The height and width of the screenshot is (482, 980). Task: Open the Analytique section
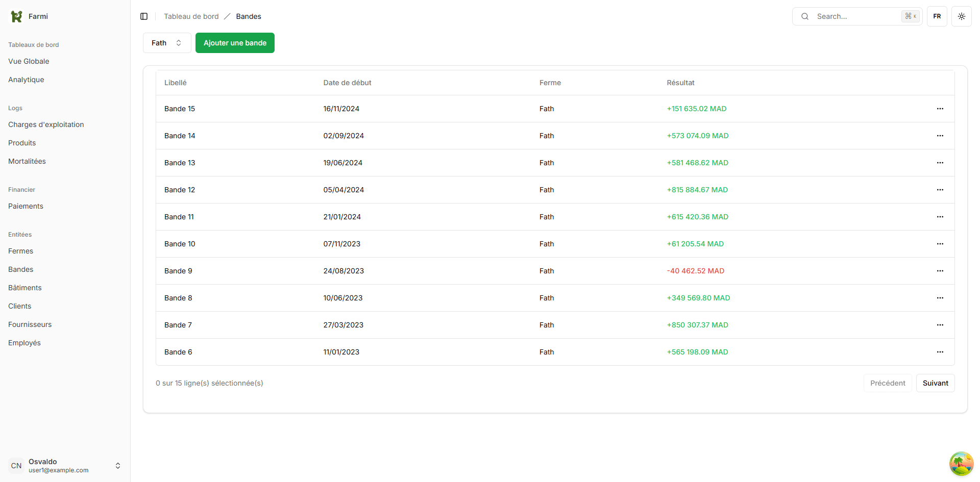pos(26,80)
